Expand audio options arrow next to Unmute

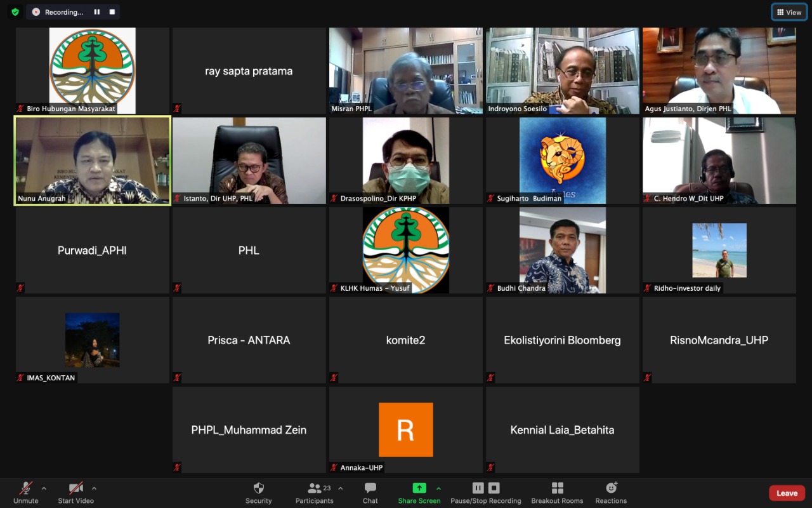coord(44,488)
